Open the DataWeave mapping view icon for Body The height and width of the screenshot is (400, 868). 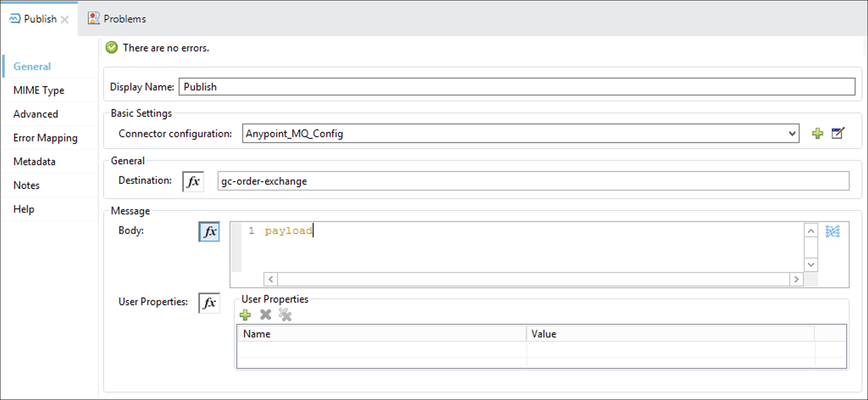[832, 231]
